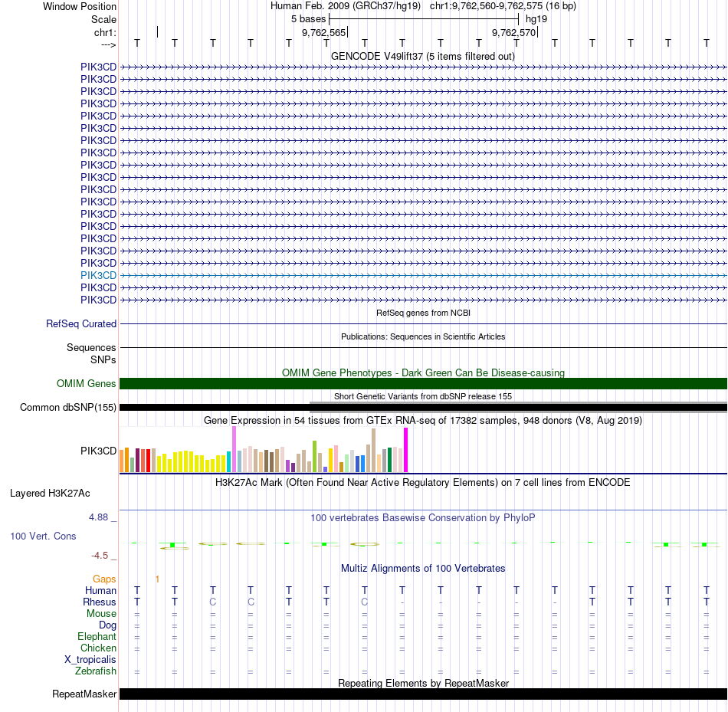Select the Zebrafish alignment row label
This screenshot has height=712, width=728.
click(x=96, y=671)
